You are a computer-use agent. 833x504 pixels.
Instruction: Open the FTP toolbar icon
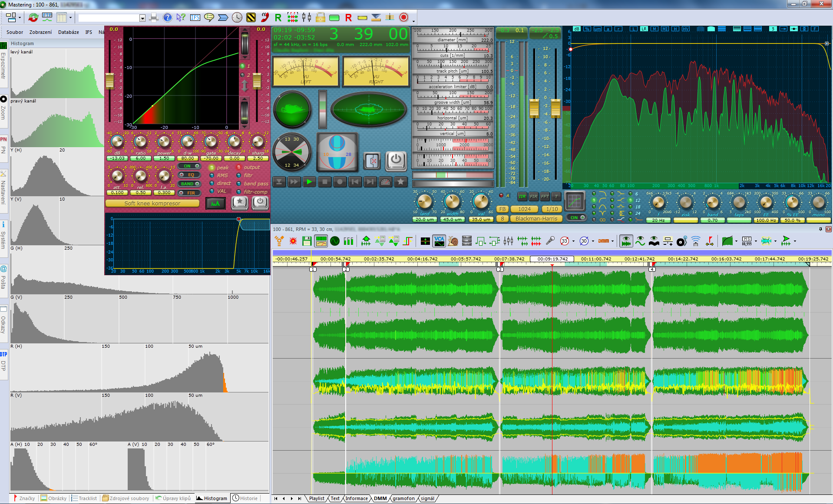(x=47, y=18)
